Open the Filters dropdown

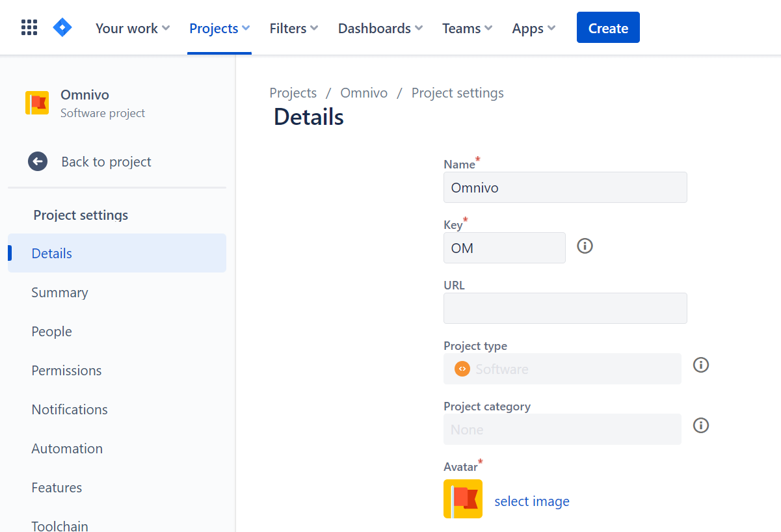289,28
